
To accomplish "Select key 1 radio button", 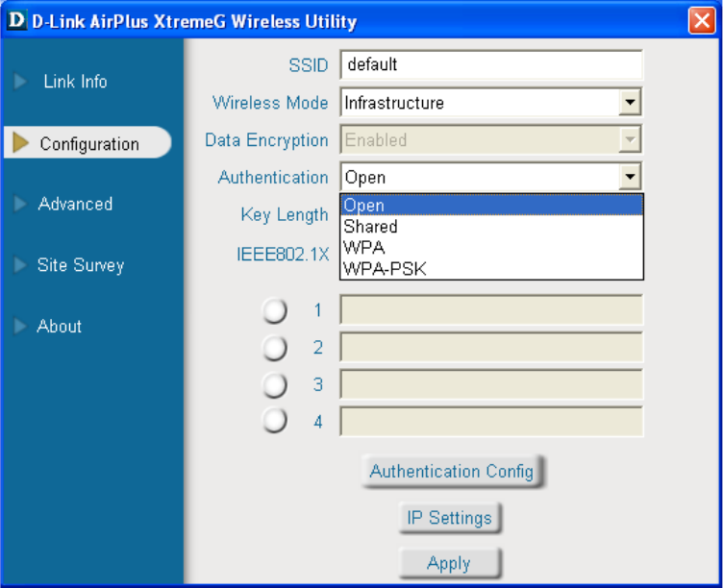I will 275,310.
